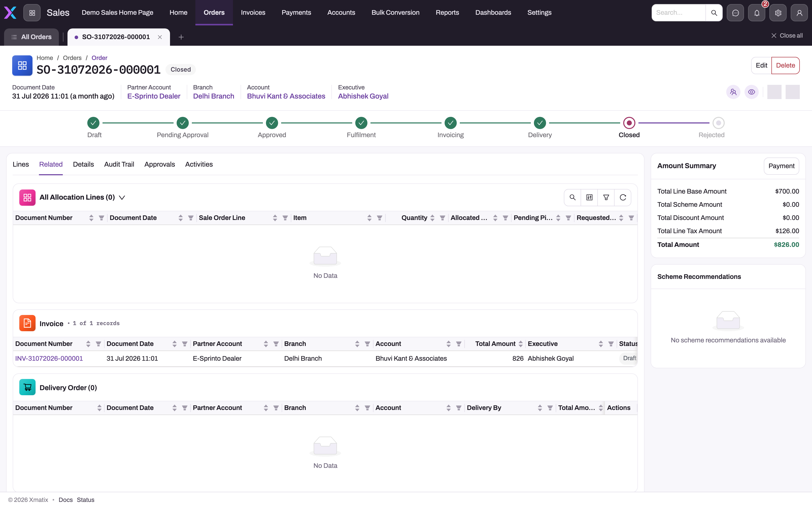This screenshot has height=508, width=812.
Task: Click the search magnifier button in top bar
Action: [714, 13]
